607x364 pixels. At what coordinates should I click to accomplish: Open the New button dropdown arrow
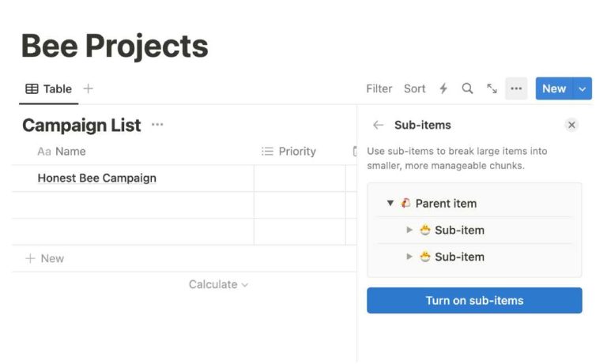[x=583, y=88]
